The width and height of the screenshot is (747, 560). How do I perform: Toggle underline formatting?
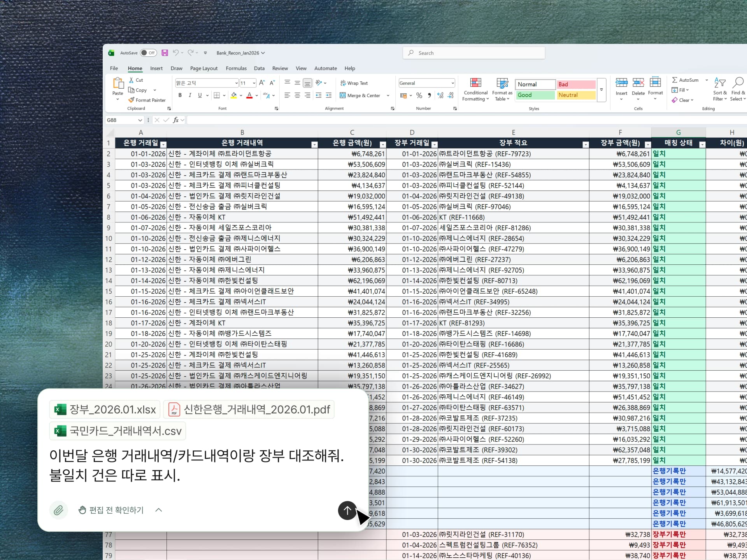pyautogui.click(x=200, y=95)
